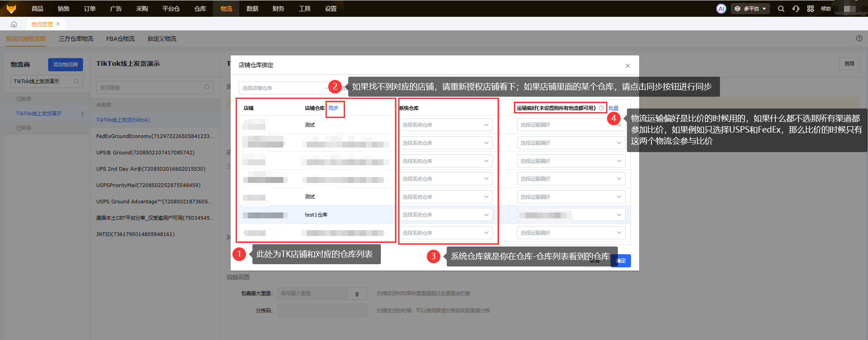
Task: Open the 工具 menu
Action: [x=305, y=9]
